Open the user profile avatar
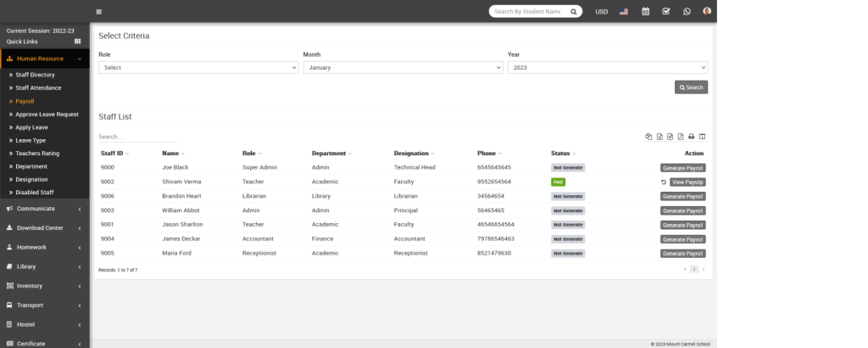Screen dimensions: 868x348 [x=707, y=11]
